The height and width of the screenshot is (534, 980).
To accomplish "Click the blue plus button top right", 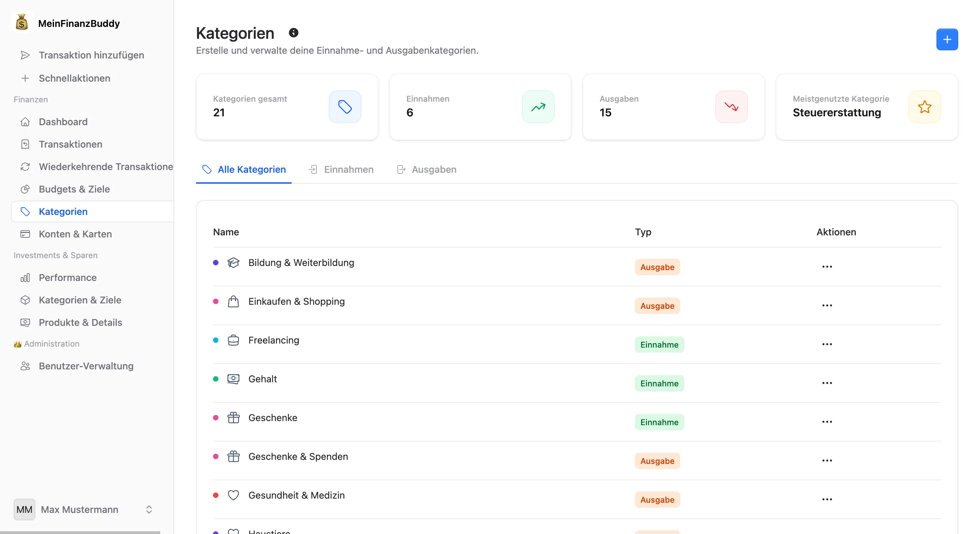I will pyautogui.click(x=947, y=39).
